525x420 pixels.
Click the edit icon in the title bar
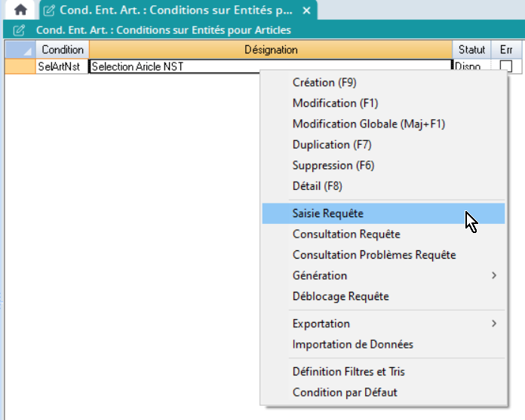20,30
